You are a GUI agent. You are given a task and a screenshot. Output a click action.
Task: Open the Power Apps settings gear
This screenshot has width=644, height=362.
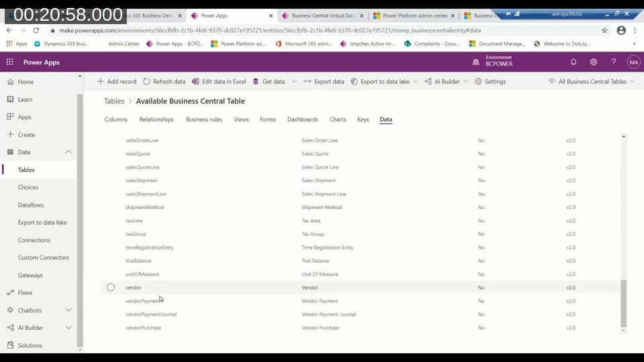(x=594, y=62)
